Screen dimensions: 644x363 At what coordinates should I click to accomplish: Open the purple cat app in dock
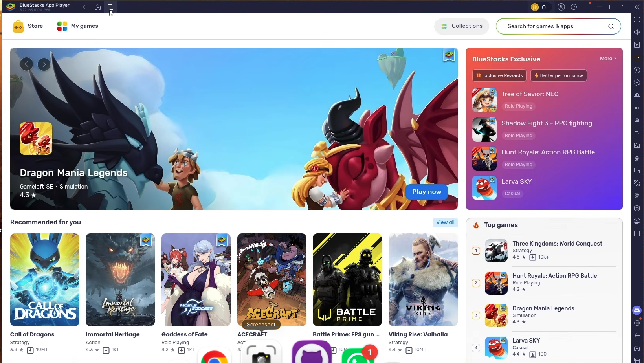(312, 352)
